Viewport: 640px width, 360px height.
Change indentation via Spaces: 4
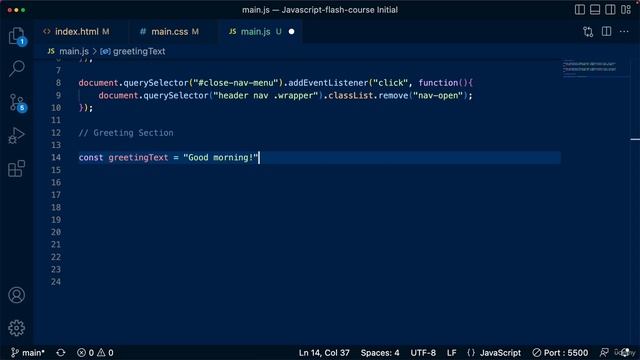click(x=380, y=353)
